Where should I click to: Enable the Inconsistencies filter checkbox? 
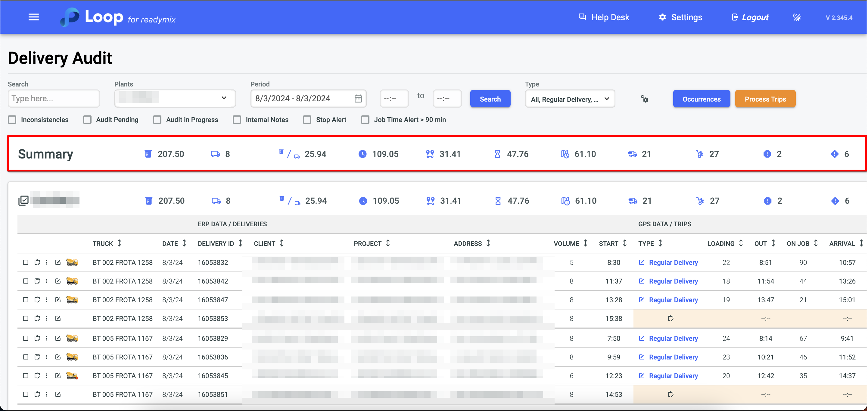(x=12, y=120)
